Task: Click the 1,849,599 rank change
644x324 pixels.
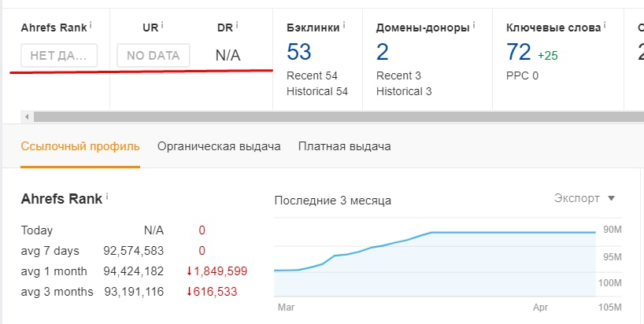Action: click(x=217, y=271)
